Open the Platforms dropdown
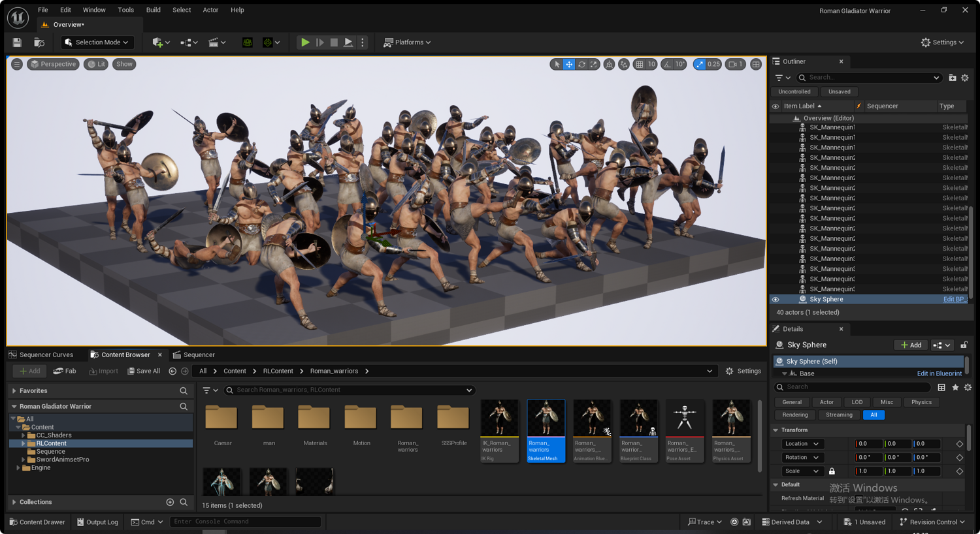Image resolution: width=980 pixels, height=534 pixels. 407,42
